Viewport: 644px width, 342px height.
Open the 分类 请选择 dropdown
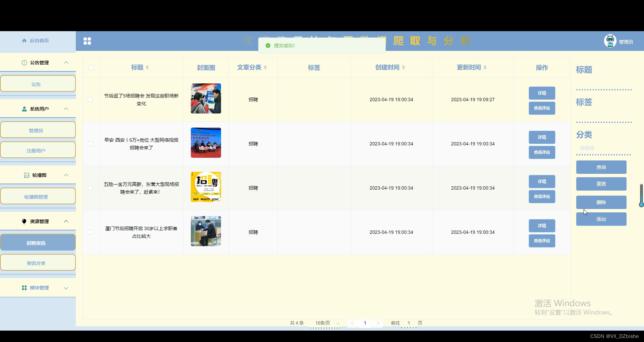pos(603,148)
